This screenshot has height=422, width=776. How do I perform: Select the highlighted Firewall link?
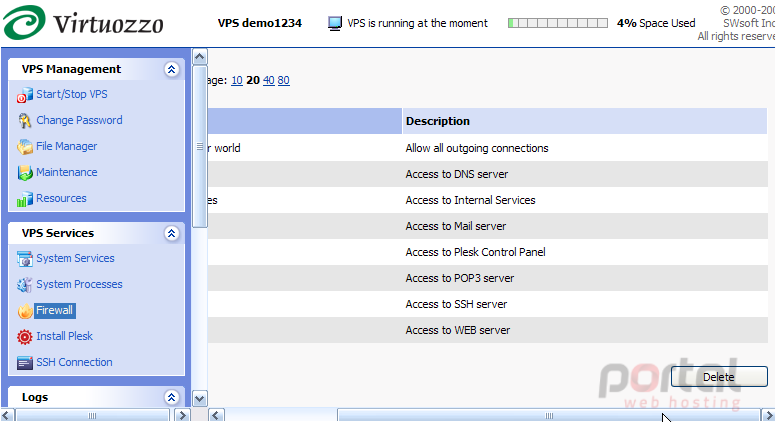tap(54, 310)
